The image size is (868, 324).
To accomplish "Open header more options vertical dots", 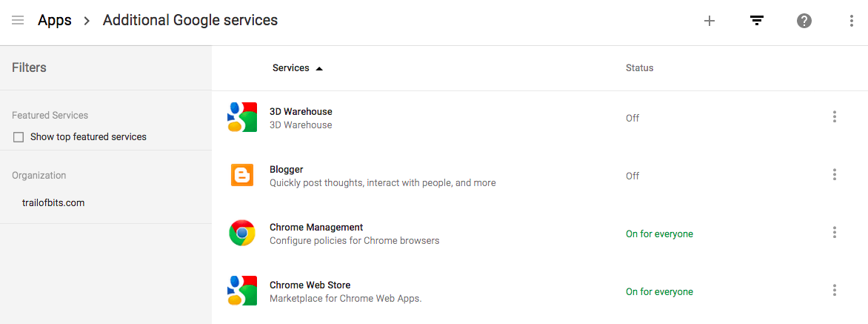I will pos(852,21).
